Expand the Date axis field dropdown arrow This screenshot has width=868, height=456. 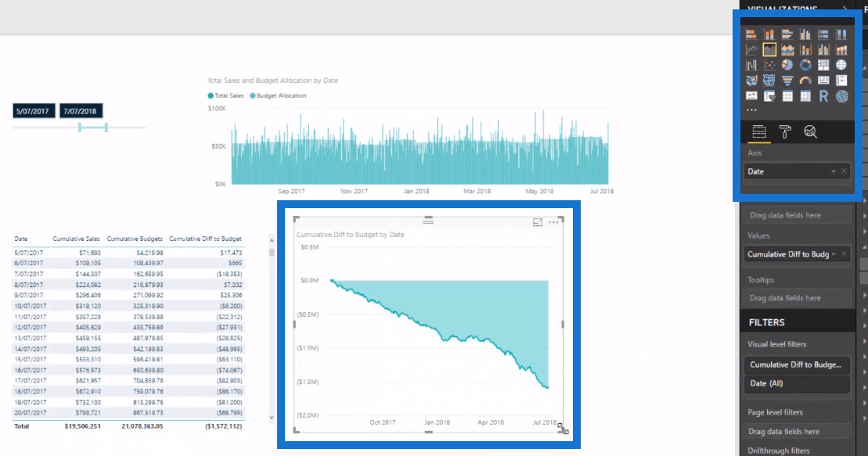tap(833, 171)
